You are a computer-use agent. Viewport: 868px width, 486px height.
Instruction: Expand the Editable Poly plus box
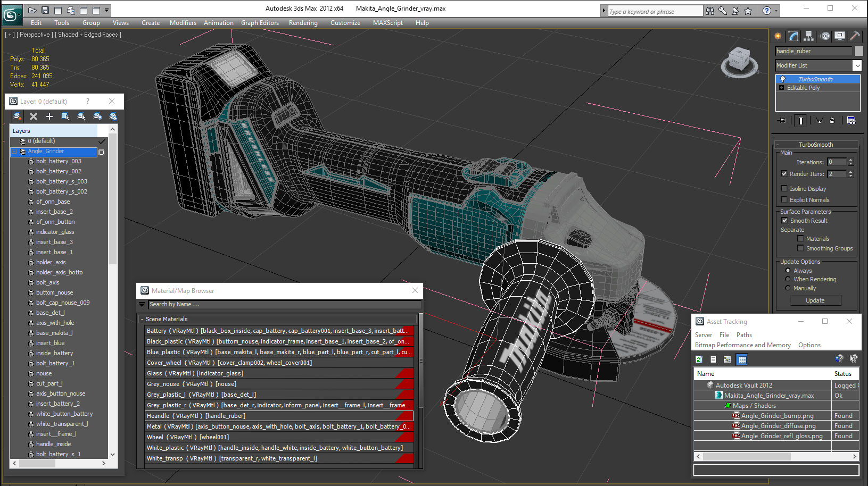pyautogui.click(x=781, y=88)
